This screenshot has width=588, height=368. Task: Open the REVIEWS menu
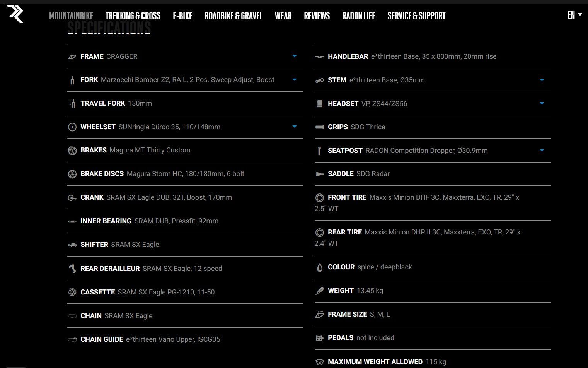(317, 16)
